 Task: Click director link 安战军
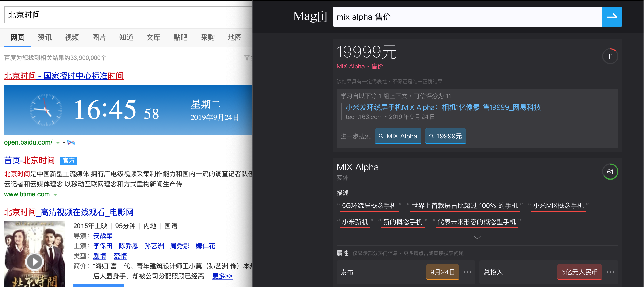103,236
